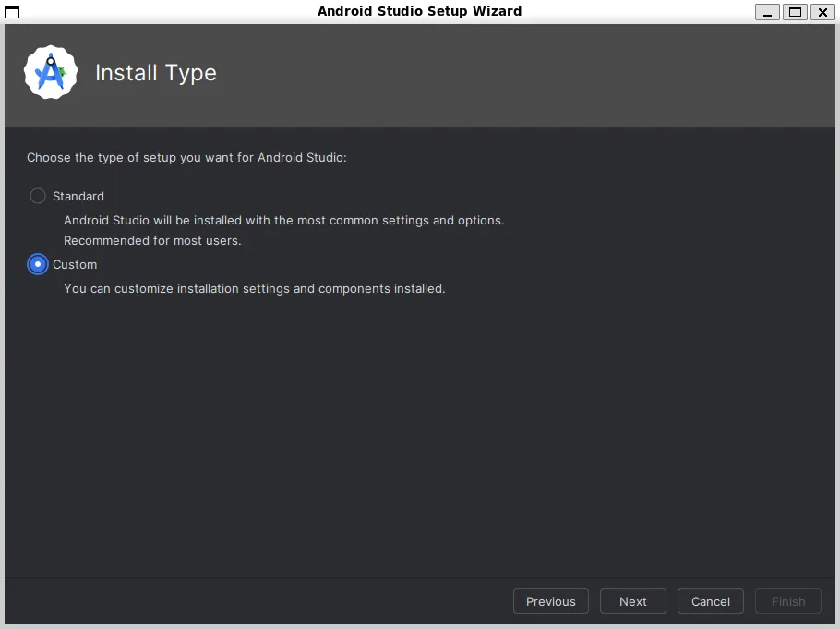Click the "Android Studio Setup Wizard" title bar
840x629 pixels.
click(x=419, y=11)
